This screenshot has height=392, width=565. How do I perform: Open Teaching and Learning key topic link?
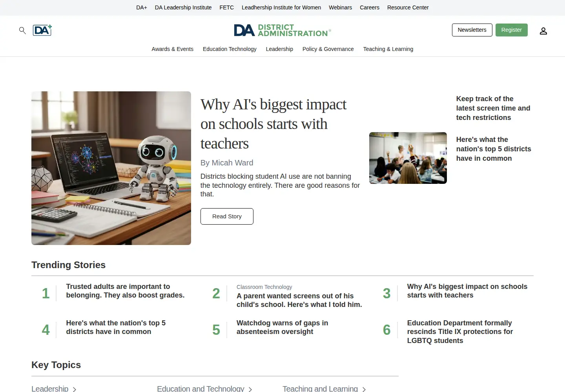(x=320, y=388)
